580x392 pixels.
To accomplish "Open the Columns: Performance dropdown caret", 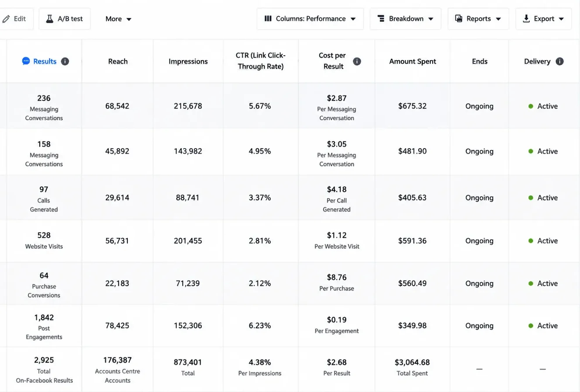I will pos(353,19).
